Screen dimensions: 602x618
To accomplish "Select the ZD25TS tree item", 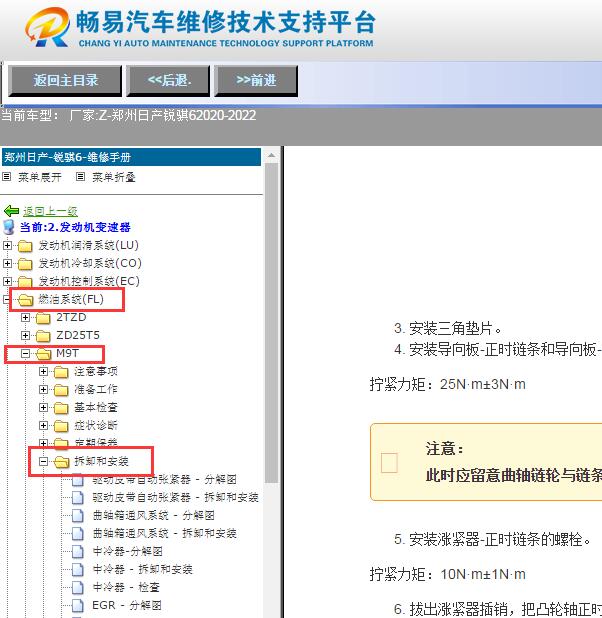I will coord(78,335).
